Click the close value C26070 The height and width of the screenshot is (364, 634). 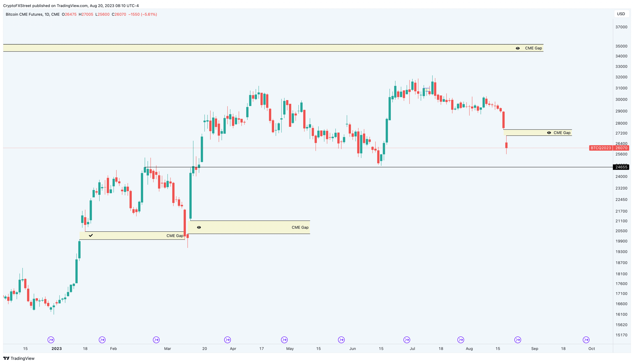coord(119,14)
